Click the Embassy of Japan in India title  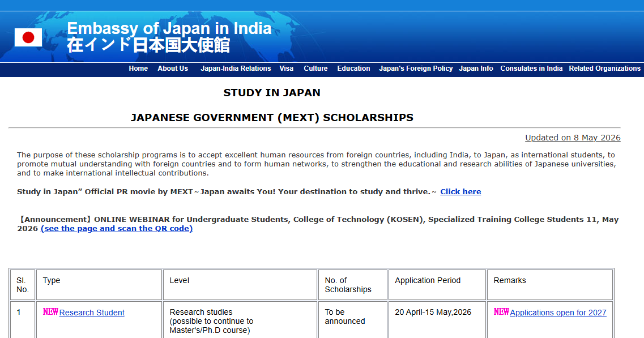(x=169, y=28)
